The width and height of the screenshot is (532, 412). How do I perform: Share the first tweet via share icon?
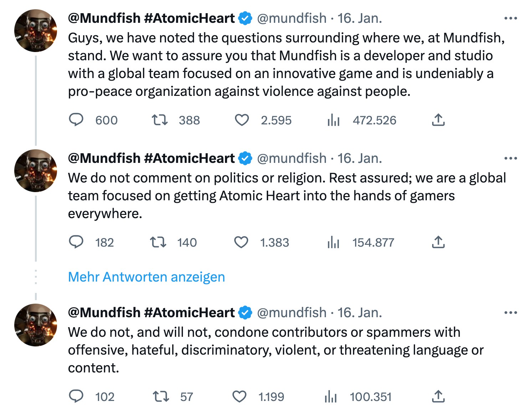(x=438, y=120)
